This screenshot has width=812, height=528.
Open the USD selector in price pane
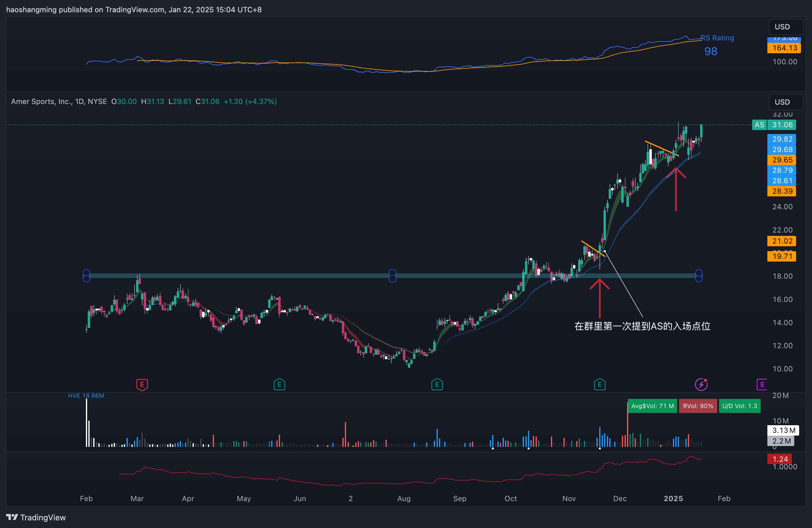[x=786, y=102]
